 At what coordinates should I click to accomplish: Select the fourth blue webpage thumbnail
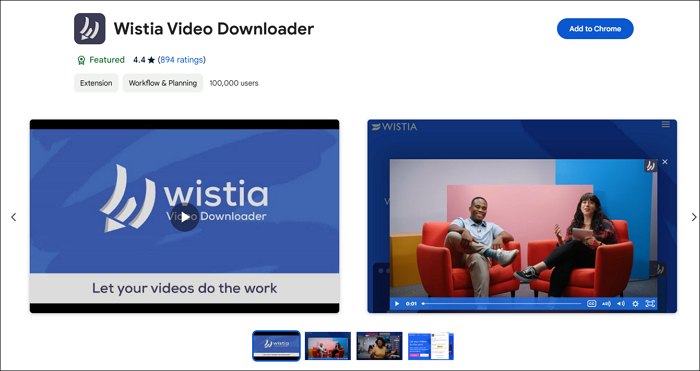point(431,346)
